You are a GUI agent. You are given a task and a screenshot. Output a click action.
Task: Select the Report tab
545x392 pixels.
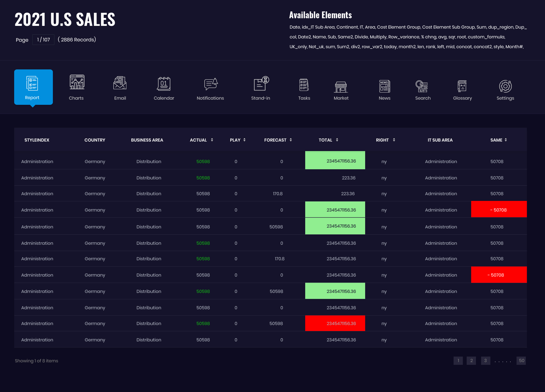tap(33, 87)
